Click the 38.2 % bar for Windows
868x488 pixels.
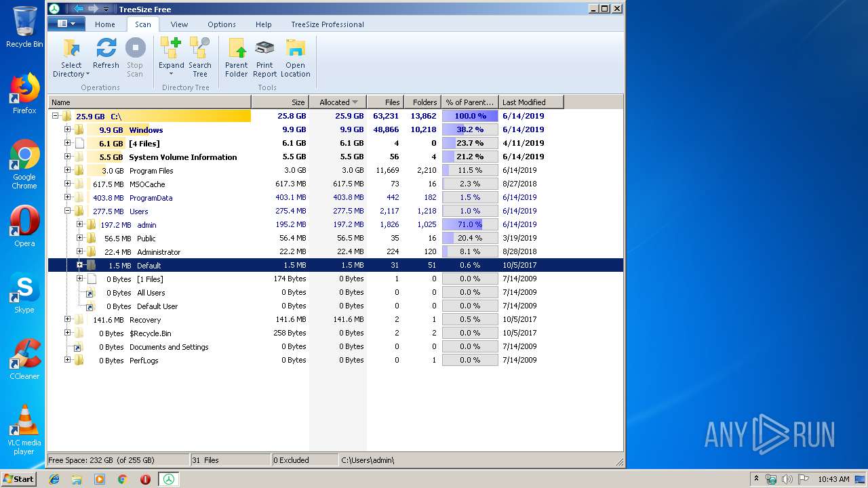click(x=470, y=129)
